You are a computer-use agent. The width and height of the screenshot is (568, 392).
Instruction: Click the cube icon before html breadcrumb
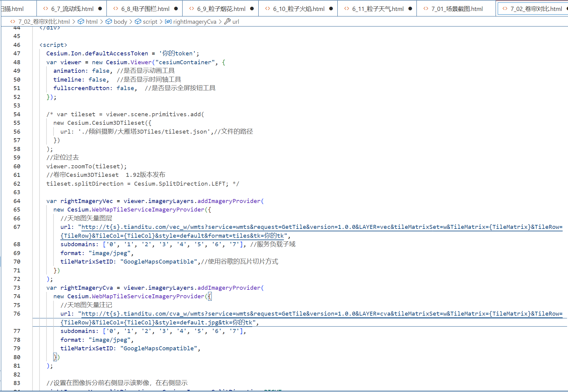[x=81, y=22]
